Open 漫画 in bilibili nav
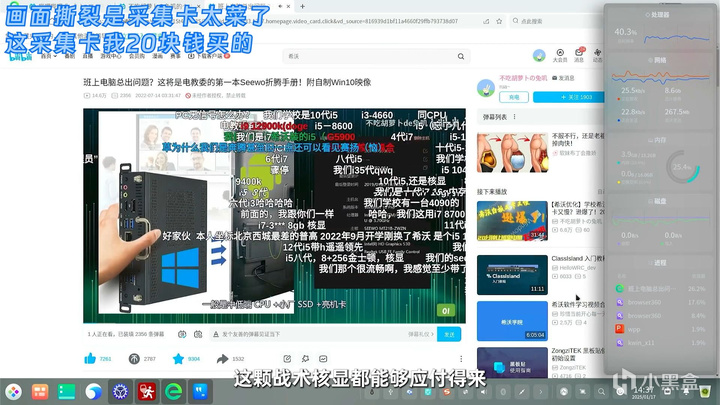 [x=158, y=56]
